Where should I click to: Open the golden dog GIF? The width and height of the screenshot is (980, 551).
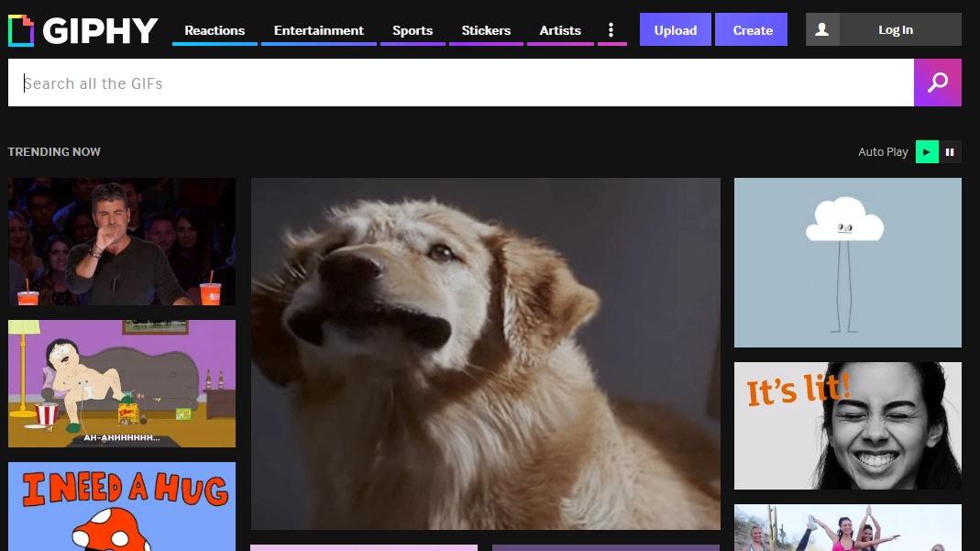[x=486, y=354]
